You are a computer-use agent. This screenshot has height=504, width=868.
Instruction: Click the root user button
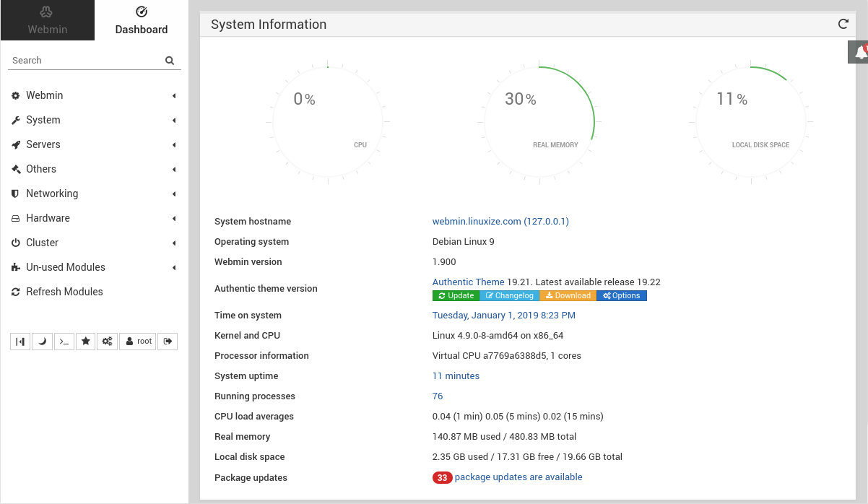pos(137,342)
